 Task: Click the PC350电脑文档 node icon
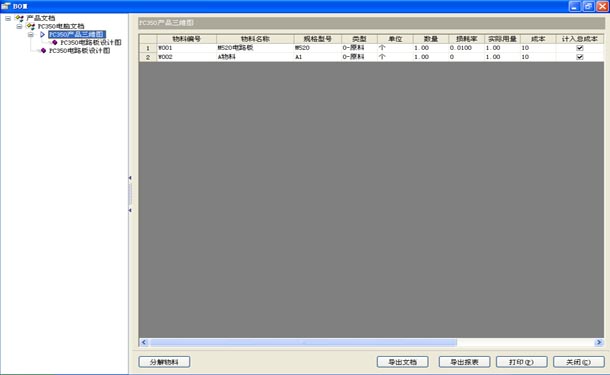coord(30,26)
